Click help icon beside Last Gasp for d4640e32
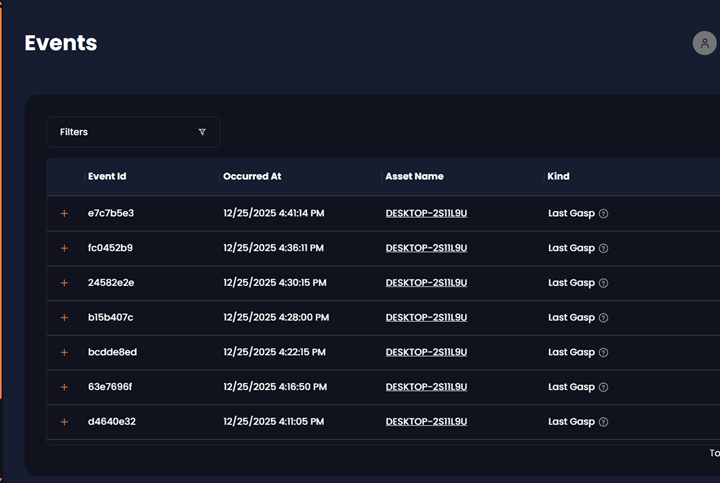Image resolution: width=720 pixels, height=483 pixels. point(603,422)
